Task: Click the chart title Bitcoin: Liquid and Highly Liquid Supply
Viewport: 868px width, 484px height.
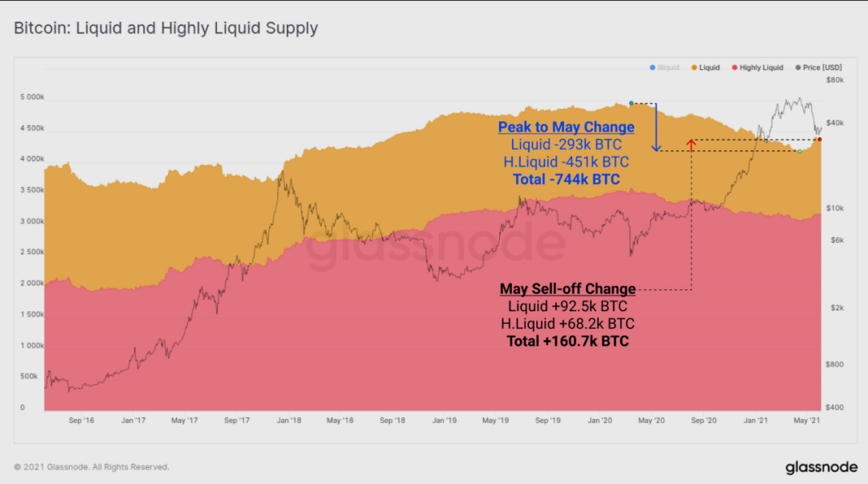Action: (x=166, y=27)
